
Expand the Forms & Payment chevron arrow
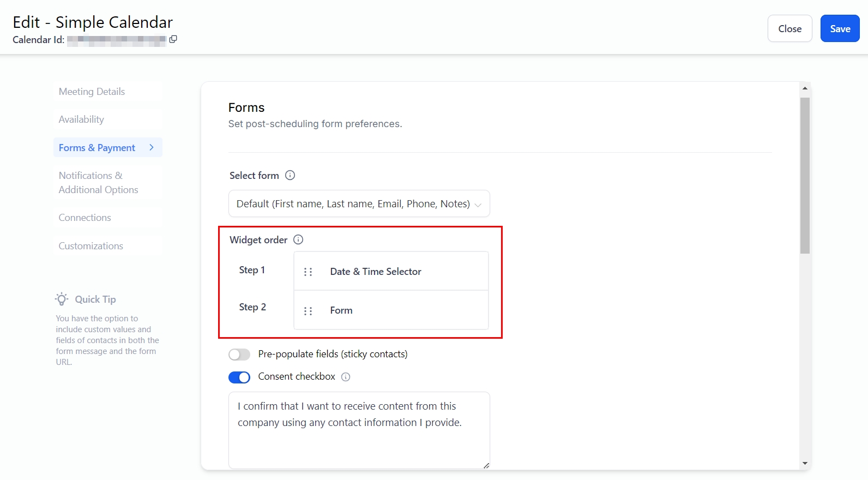152,147
